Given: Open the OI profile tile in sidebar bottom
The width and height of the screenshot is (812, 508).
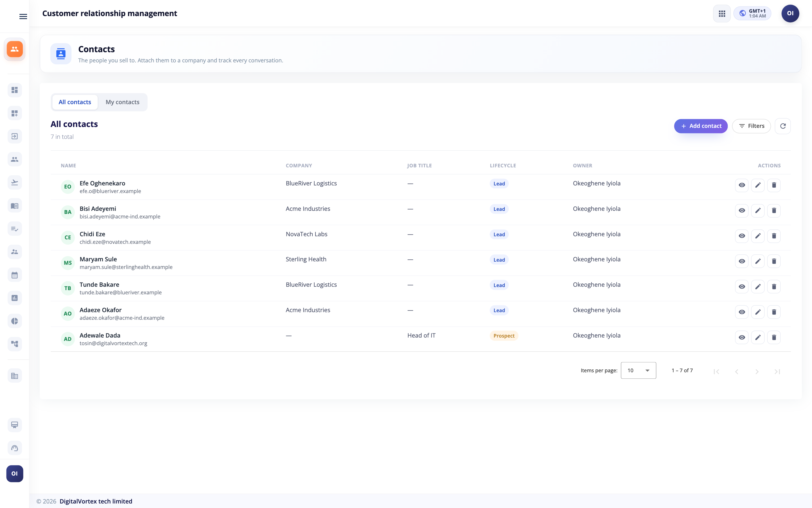Looking at the screenshot, I should pyautogui.click(x=15, y=474).
